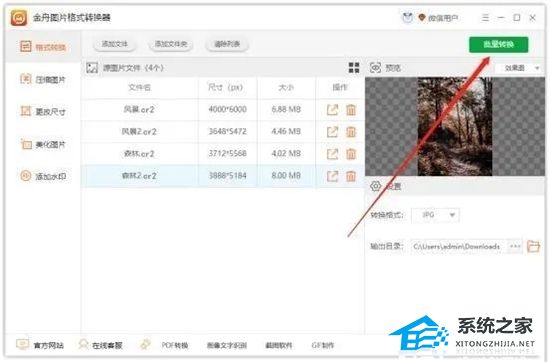Open the 添加水印 sidebar tab

click(43, 176)
